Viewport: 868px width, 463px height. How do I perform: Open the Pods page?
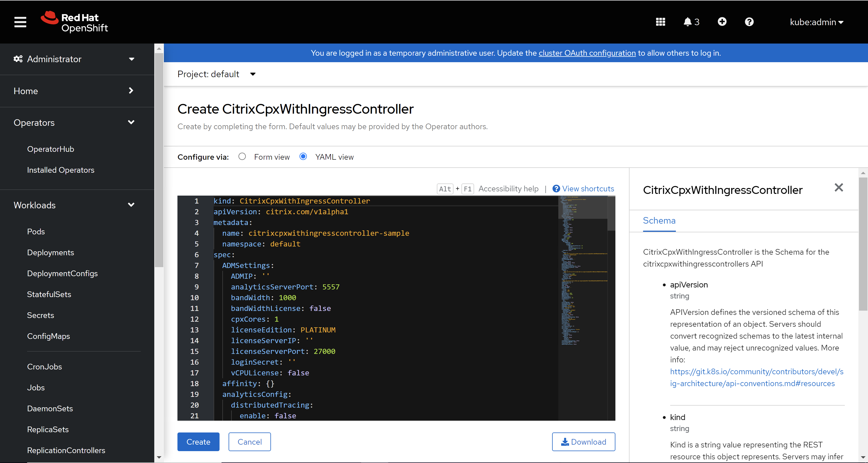[x=36, y=231]
